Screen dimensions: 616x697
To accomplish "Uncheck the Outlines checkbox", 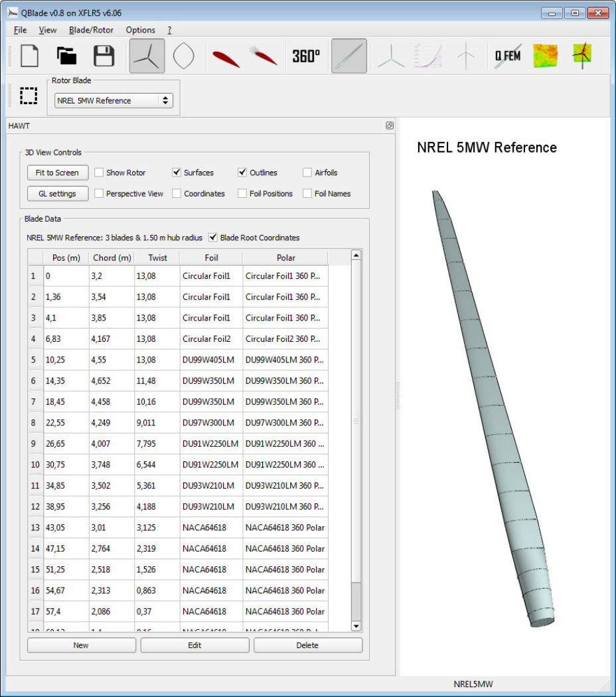I will click(x=242, y=173).
